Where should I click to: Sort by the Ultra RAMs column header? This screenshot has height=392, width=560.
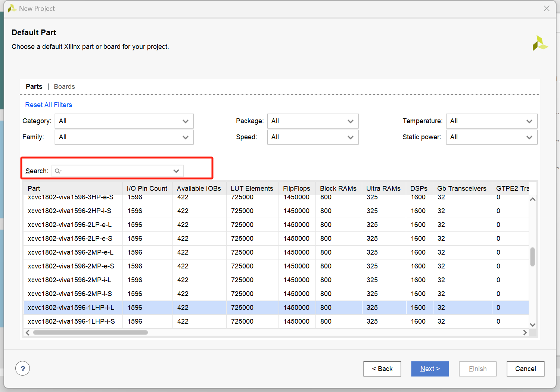coord(384,189)
